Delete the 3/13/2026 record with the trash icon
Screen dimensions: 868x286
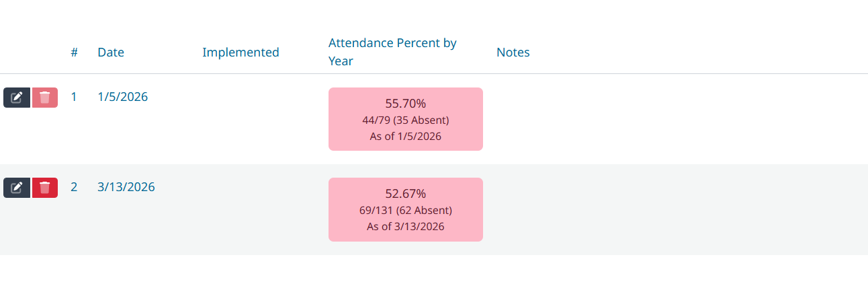coord(45,188)
